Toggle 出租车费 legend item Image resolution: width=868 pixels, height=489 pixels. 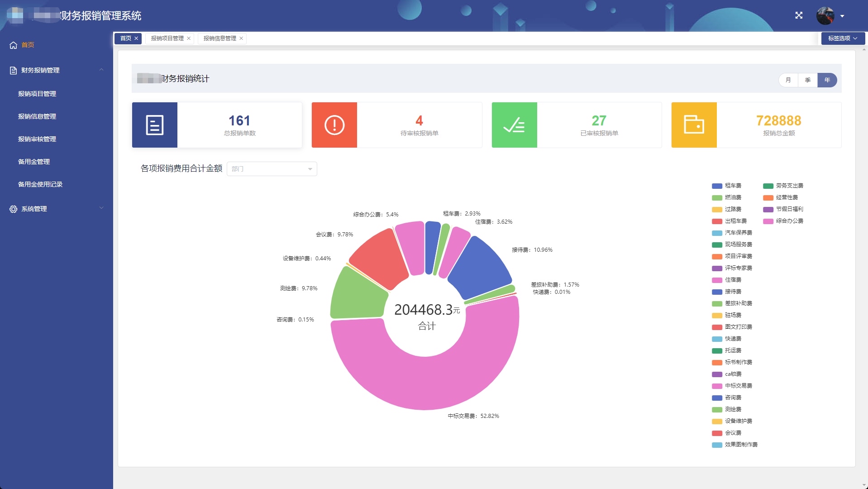[x=730, y=221]
